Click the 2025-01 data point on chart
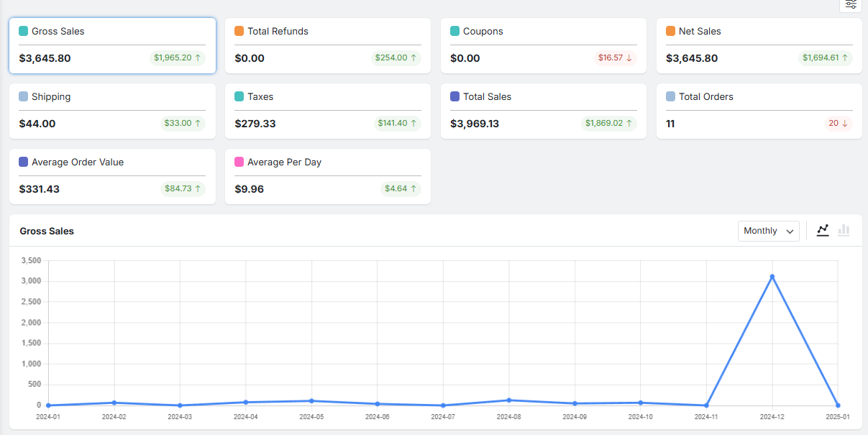868x435 pixels. click(x=838, y=406)
